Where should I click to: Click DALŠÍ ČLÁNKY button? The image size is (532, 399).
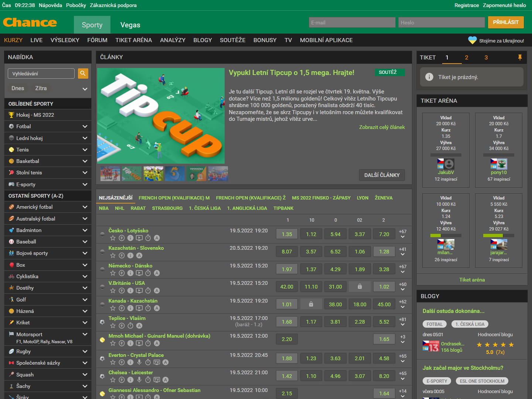pyautogui.click(x=382, y=175)
